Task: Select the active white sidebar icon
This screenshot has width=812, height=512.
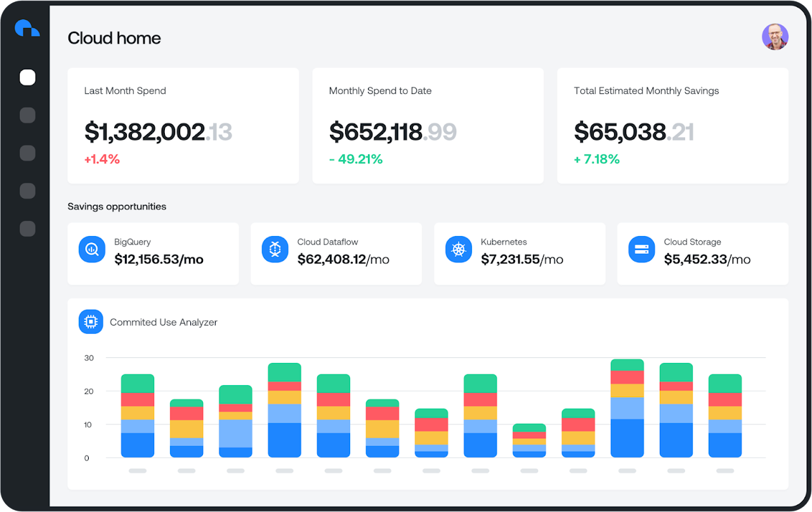Action: pyautogui.click(x=27, y=77)
